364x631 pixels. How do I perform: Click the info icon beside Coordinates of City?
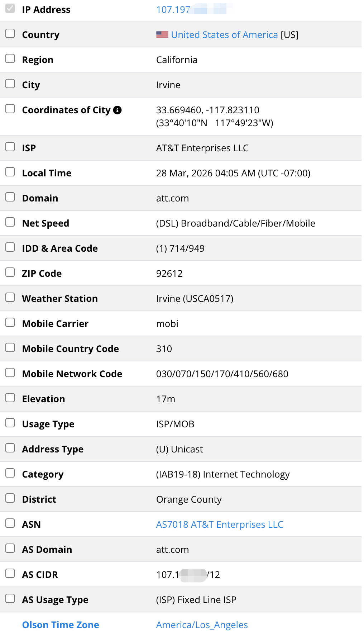tap(118, 110)
